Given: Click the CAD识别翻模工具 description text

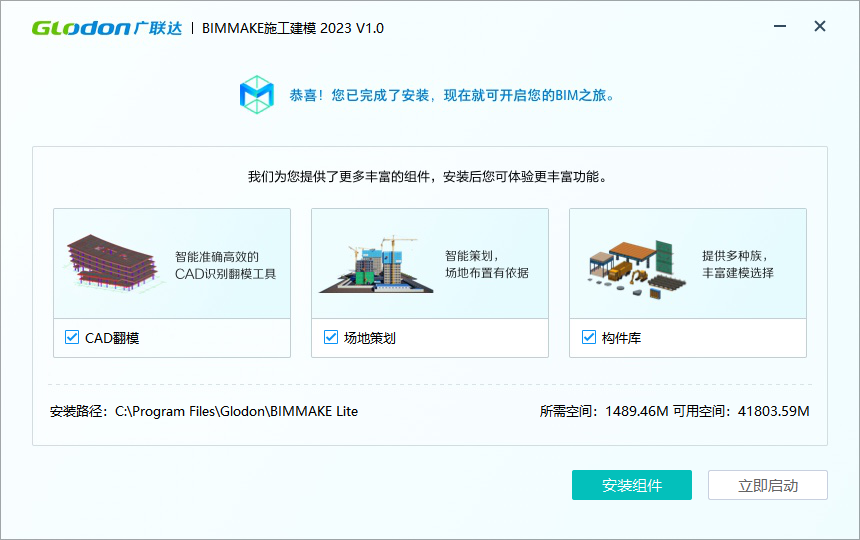Looking at the screenshot, I should tap(225, 274).
